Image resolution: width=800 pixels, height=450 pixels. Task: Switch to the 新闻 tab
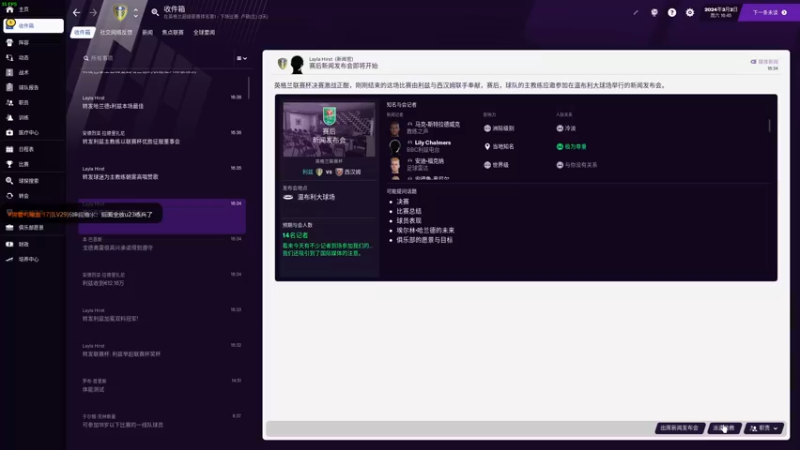click(147, 32)
